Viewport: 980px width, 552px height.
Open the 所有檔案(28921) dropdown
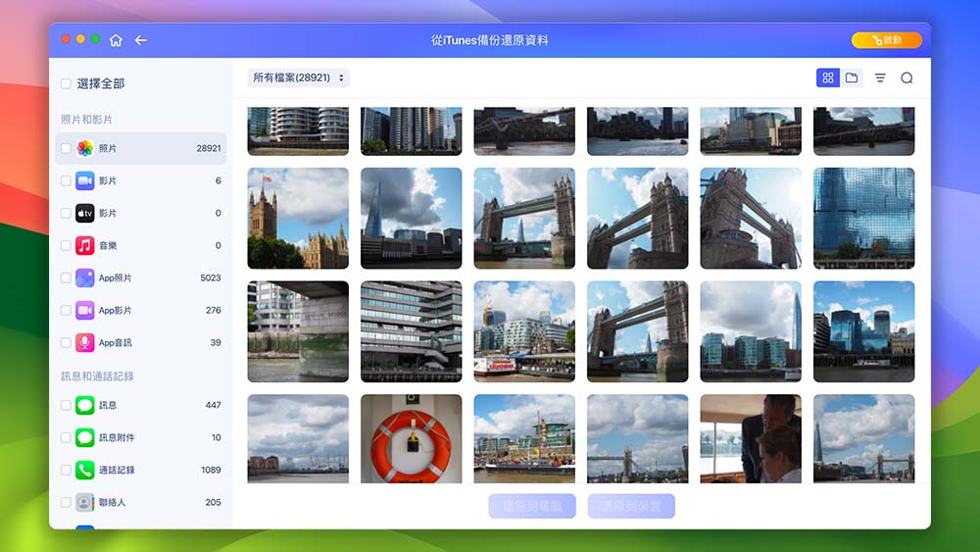(298, 77)
